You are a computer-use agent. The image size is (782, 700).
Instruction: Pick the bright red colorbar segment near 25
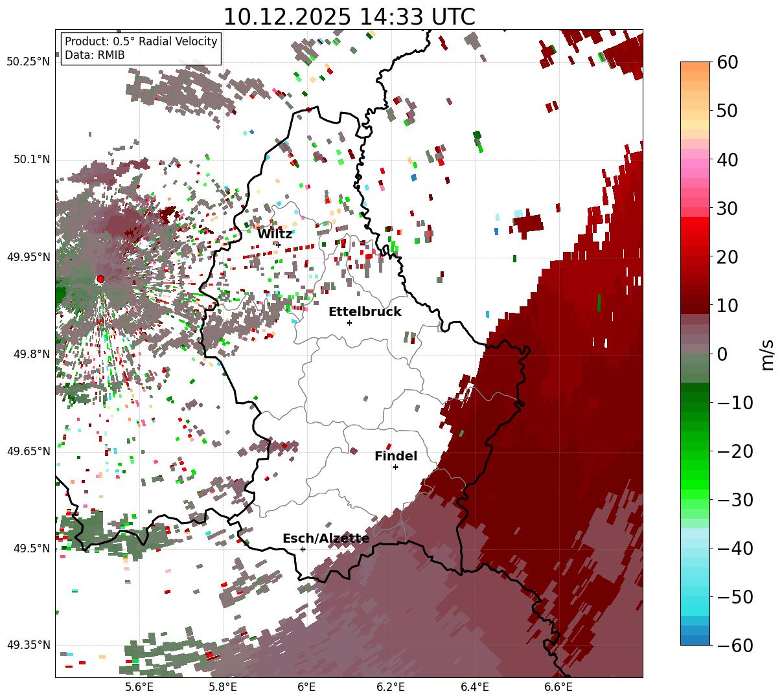(x=695, y=232)
